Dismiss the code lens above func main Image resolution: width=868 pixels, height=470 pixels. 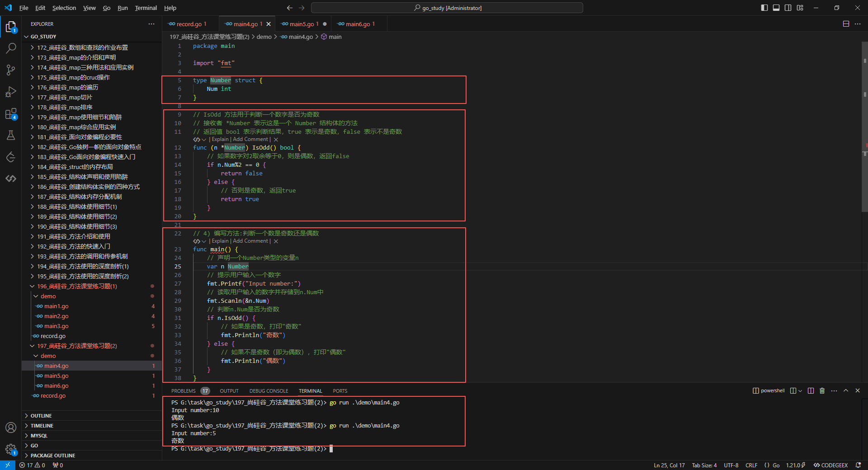coord(276,241)
